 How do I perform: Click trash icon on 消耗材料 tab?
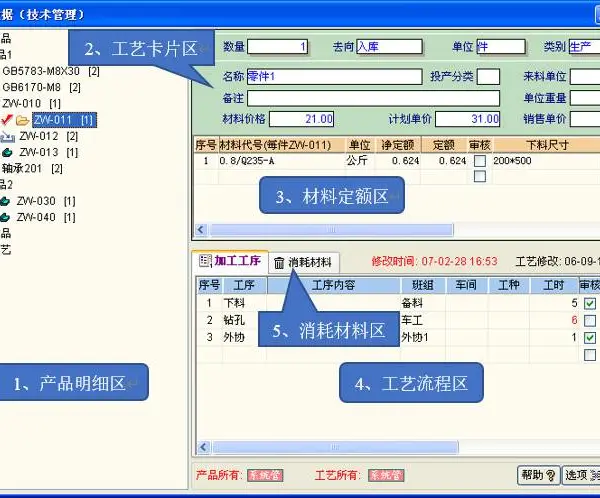(279, 263)
